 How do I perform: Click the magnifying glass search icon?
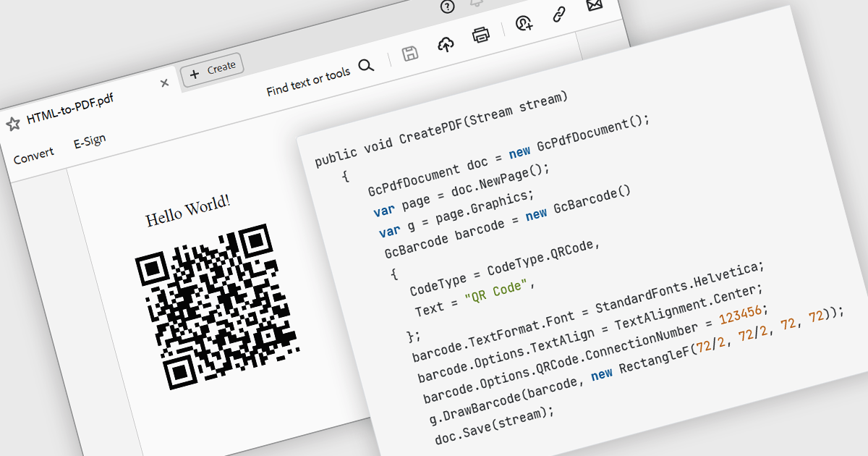(x=367, y=65)
